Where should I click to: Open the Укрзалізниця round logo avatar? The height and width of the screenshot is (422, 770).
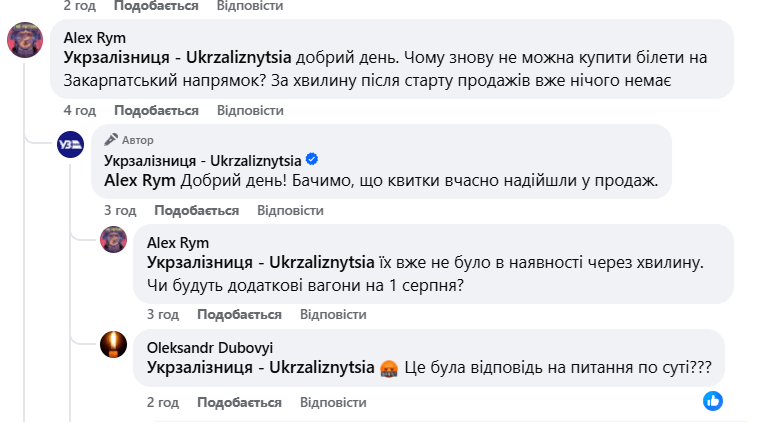(70, 145)
